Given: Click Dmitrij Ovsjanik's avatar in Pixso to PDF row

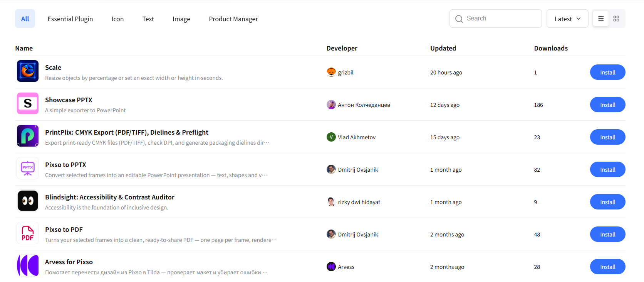Looking at the screenshot, I should point(331,234).
